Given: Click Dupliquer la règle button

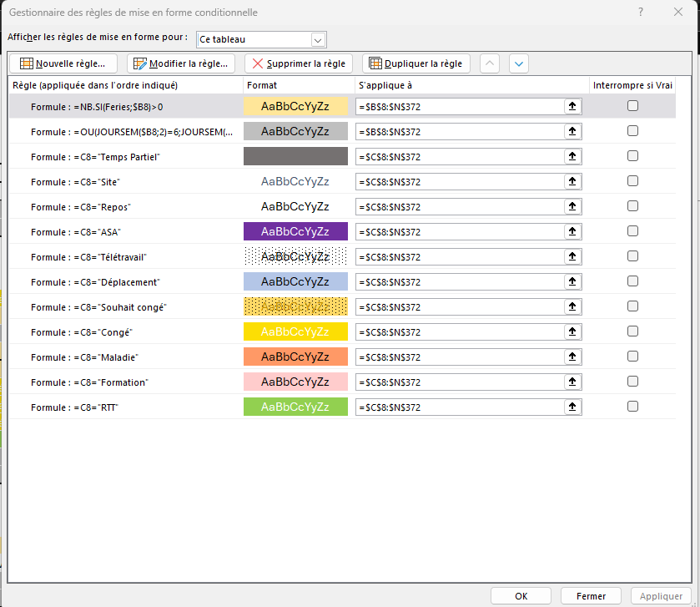Looking at the screenshot, I should tap(416, 63).
